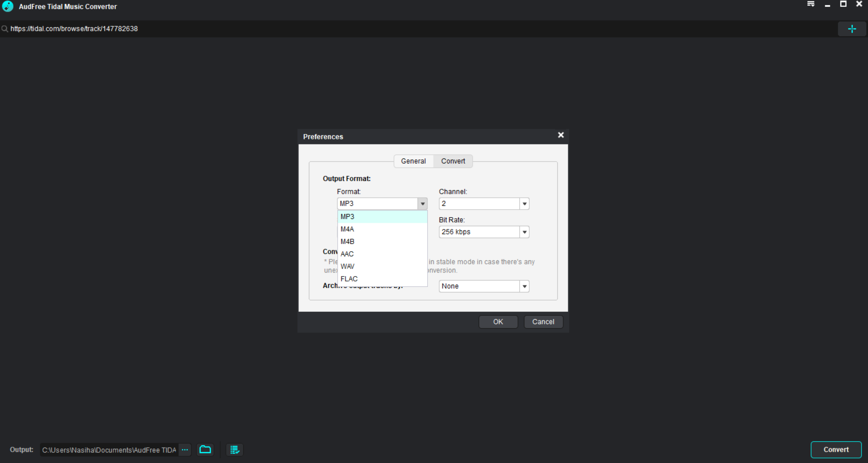Choose M4B from format list

382,242
